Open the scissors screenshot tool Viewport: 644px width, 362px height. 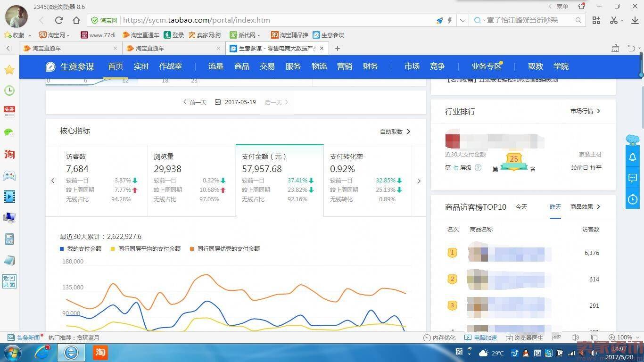tap(613, 20)
